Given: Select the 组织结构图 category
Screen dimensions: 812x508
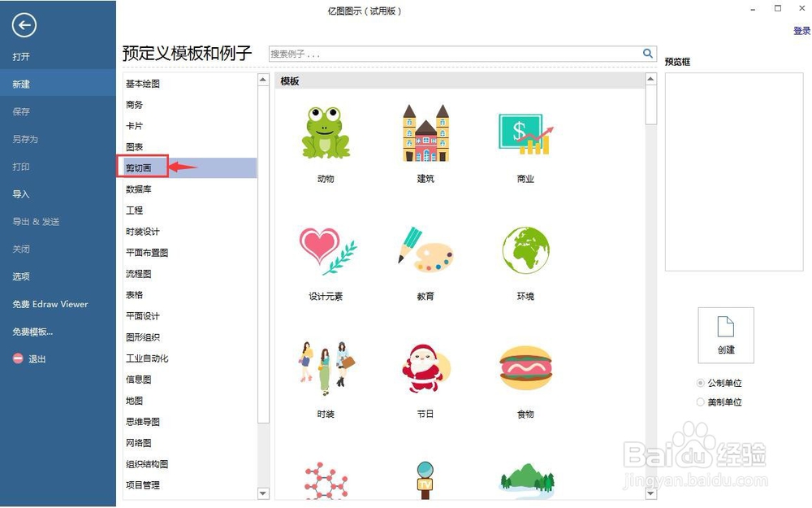Looking at the screenshot, I should point(147,464).
